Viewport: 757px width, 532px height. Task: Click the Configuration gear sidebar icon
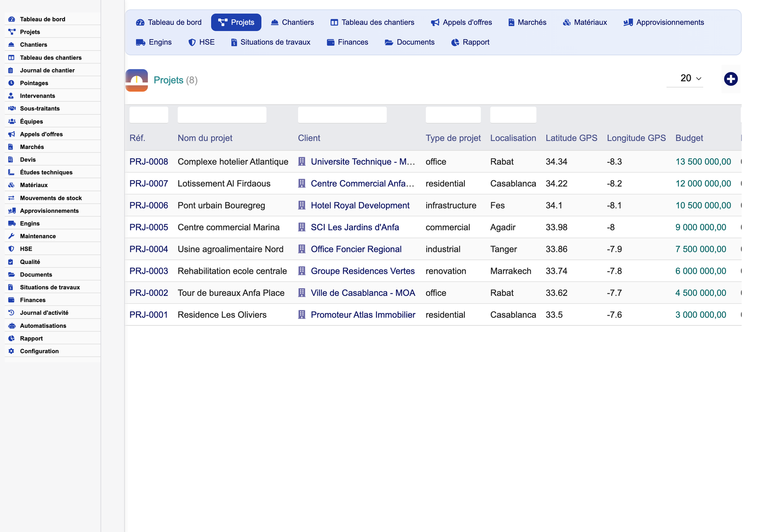point(11,351)
